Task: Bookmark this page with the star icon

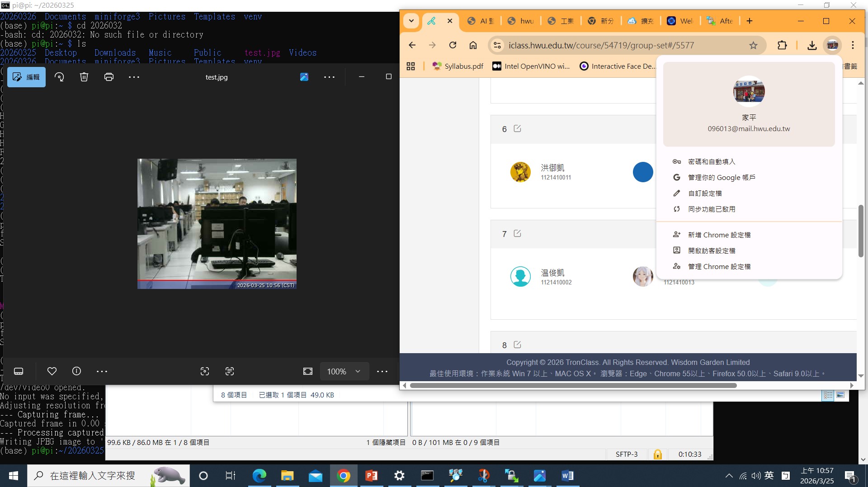Action: [x=753, y=45]
